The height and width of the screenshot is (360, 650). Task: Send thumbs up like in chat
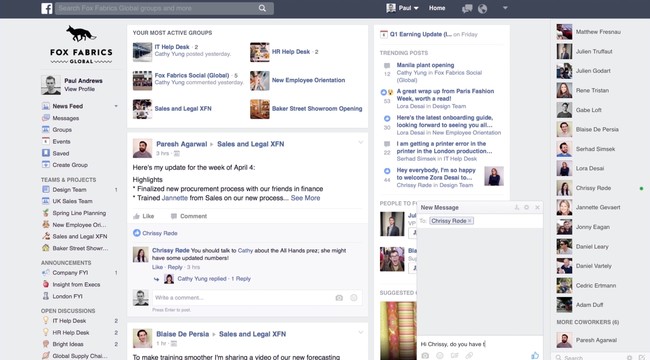coord(535,355)
